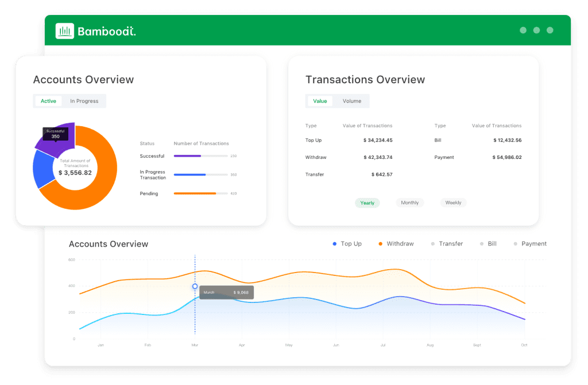Screen dimensions: 588x385
Task: Select the Active tab in Accounts Overview
Action: pos(49,101)
